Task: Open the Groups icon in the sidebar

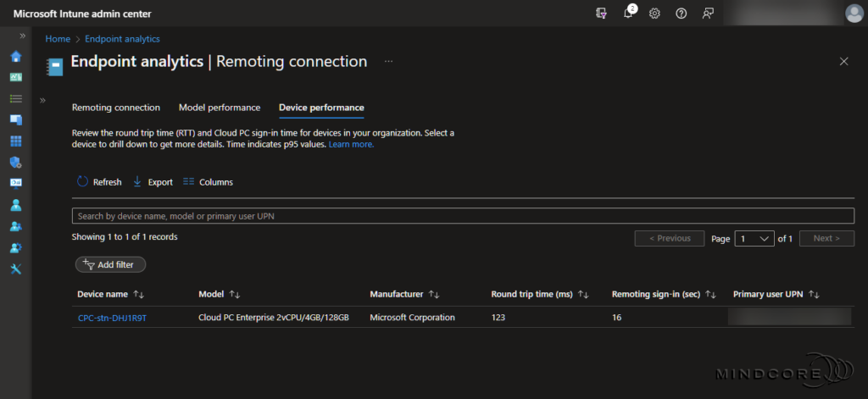Action: click(16, 226)
